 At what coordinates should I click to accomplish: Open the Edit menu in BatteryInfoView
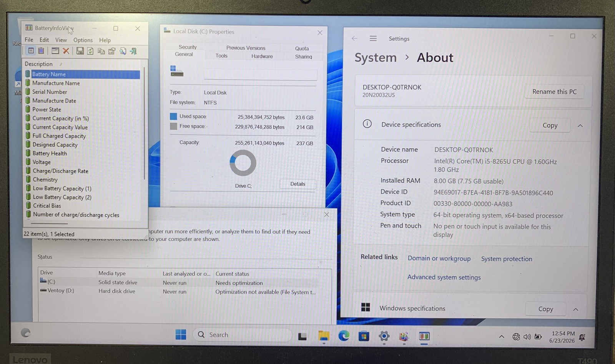pyautogui.click(x=44, y=40)
